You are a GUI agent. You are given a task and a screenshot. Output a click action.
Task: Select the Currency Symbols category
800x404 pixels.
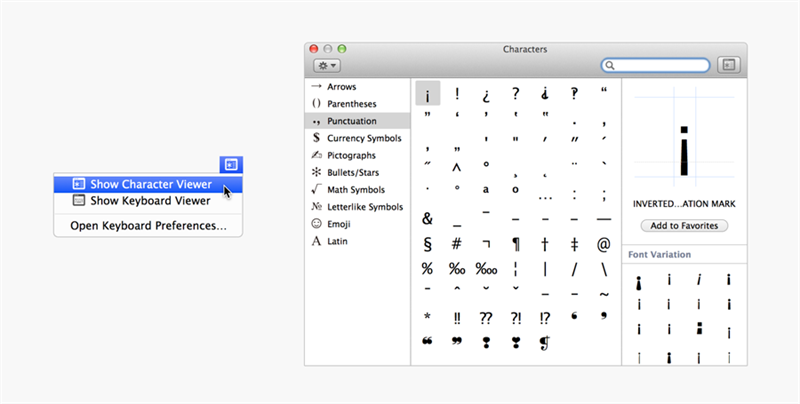(x=357, y=138)
